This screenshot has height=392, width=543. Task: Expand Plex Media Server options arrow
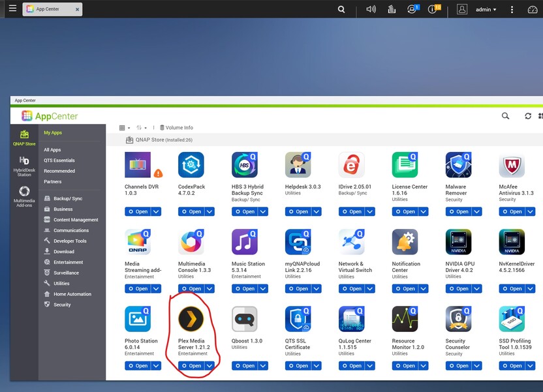[210, 366]
